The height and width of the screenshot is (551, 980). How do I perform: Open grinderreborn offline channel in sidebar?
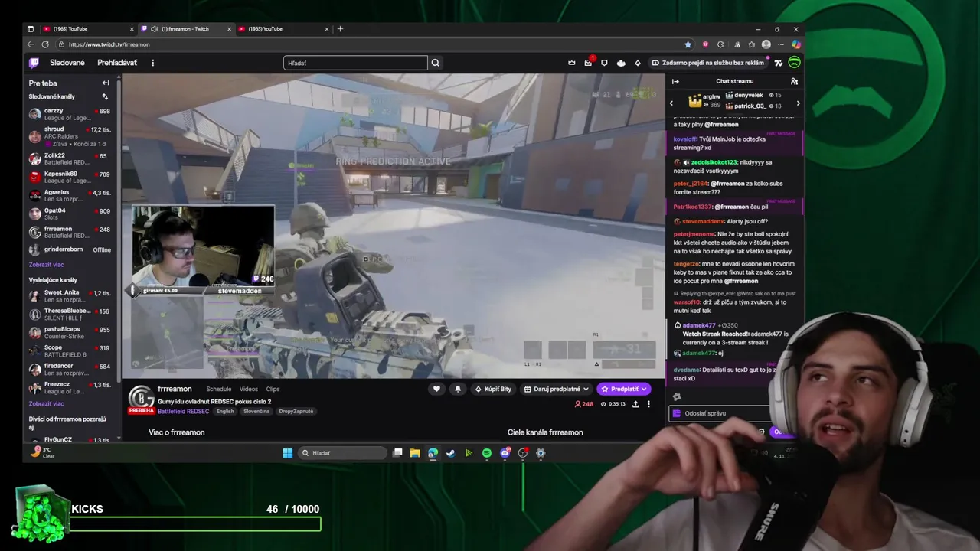point(70,249)
